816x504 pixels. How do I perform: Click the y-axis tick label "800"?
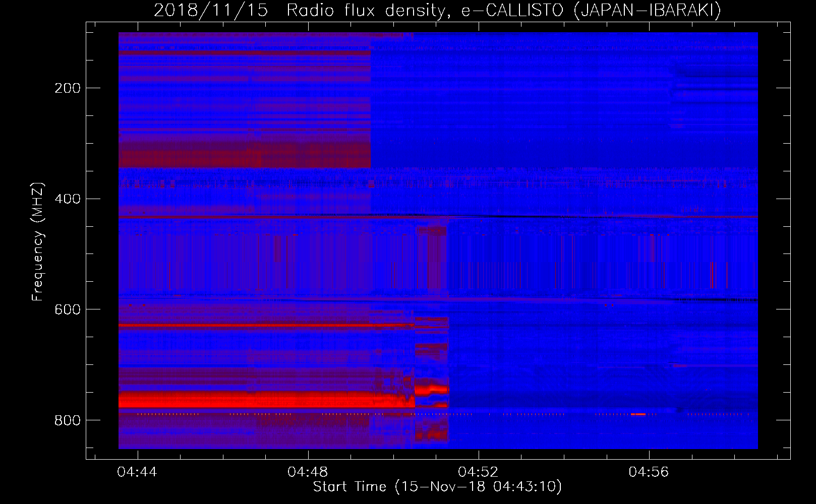(x=68, y=420)
